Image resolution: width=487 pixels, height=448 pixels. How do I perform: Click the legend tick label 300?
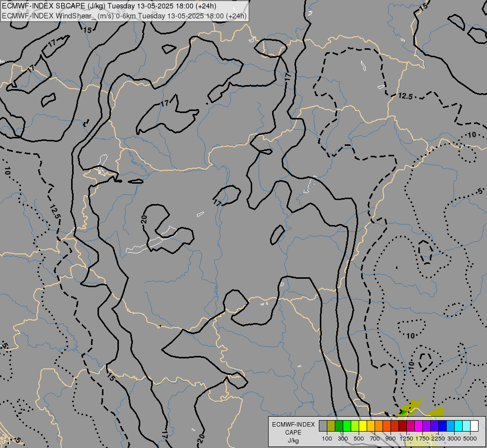[343, 439]
